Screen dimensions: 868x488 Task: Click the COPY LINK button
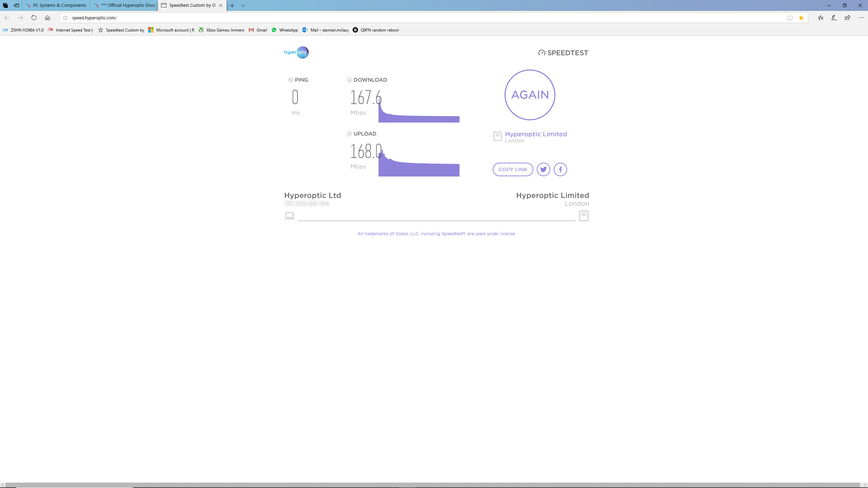[513, 169]
